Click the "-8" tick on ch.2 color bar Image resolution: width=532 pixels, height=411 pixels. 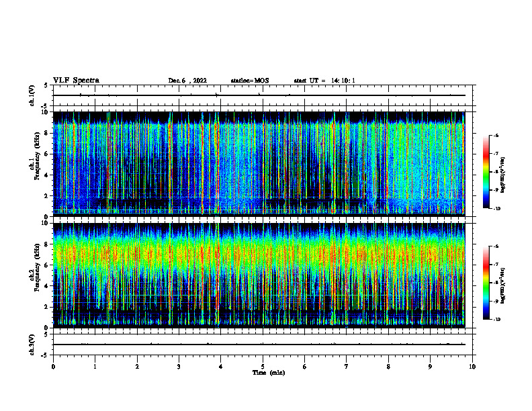click(496, 283)
